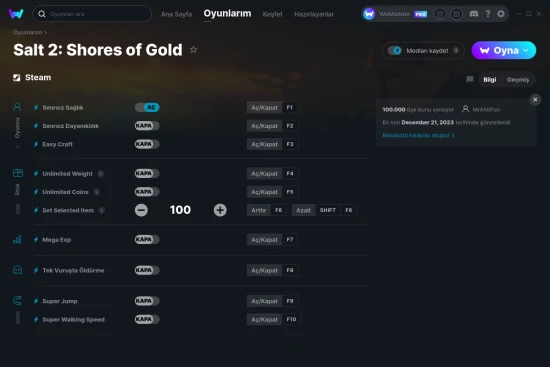Viewport: 550px width, 367px height.
Task: Click the Steam platform icon
Action: pos(16,78)
